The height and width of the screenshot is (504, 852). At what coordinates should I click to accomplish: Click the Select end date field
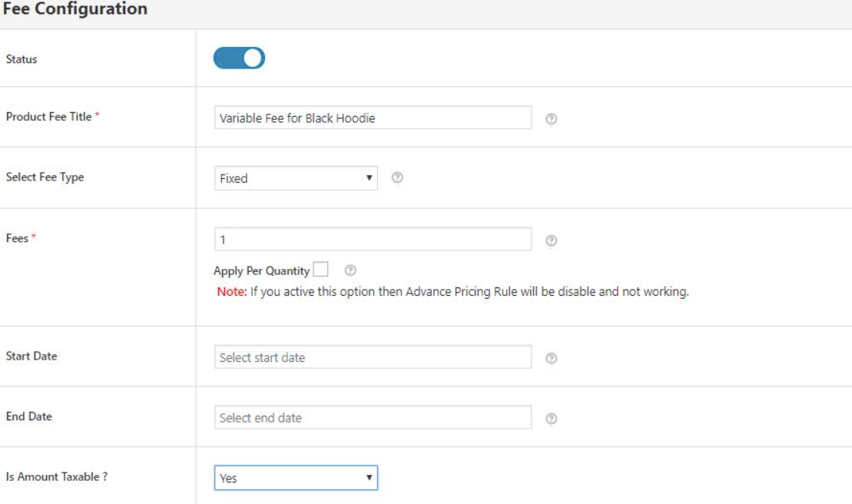(373, 417)
